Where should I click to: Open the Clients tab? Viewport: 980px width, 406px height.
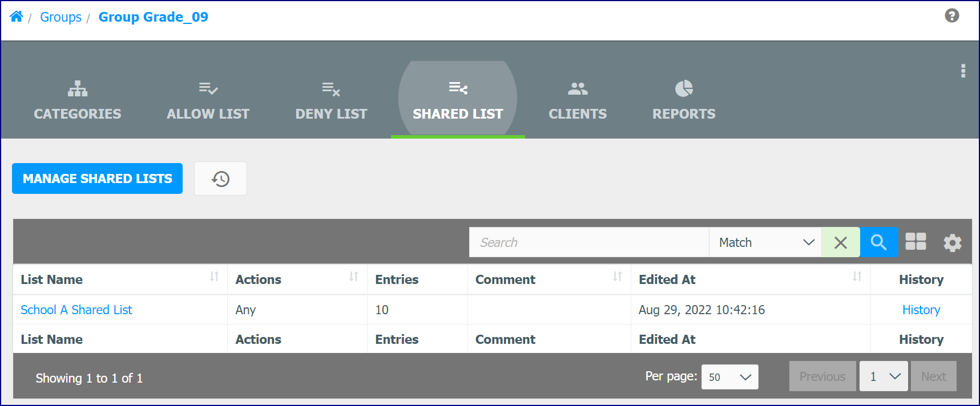pyautogui.click(x=578, y=100)
